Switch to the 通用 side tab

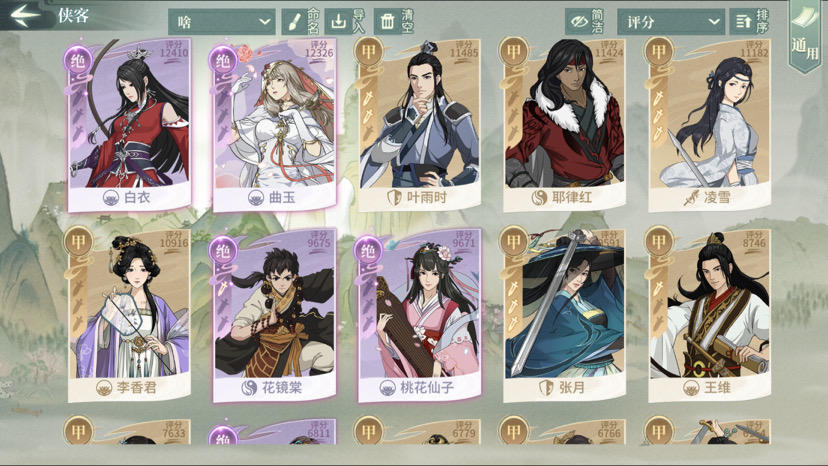[805, 37]
